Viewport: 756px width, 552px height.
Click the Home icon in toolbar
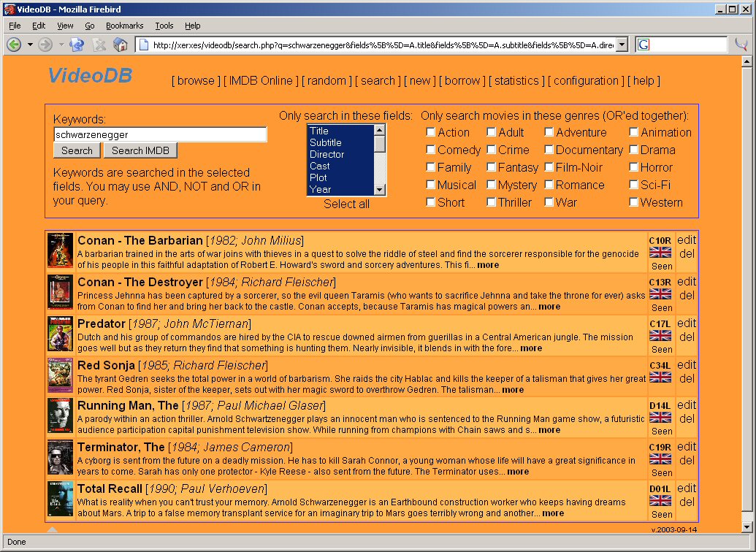pos(120,45)
